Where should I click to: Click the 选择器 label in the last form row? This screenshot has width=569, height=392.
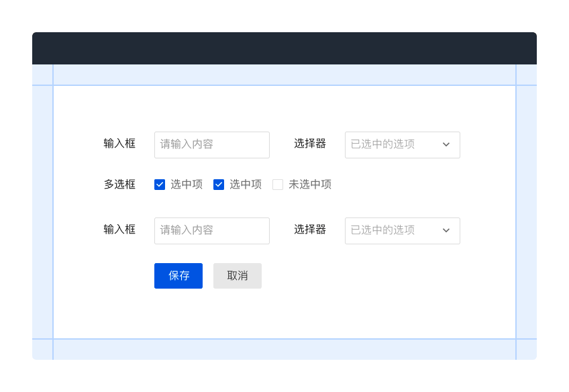click(310, 230)
